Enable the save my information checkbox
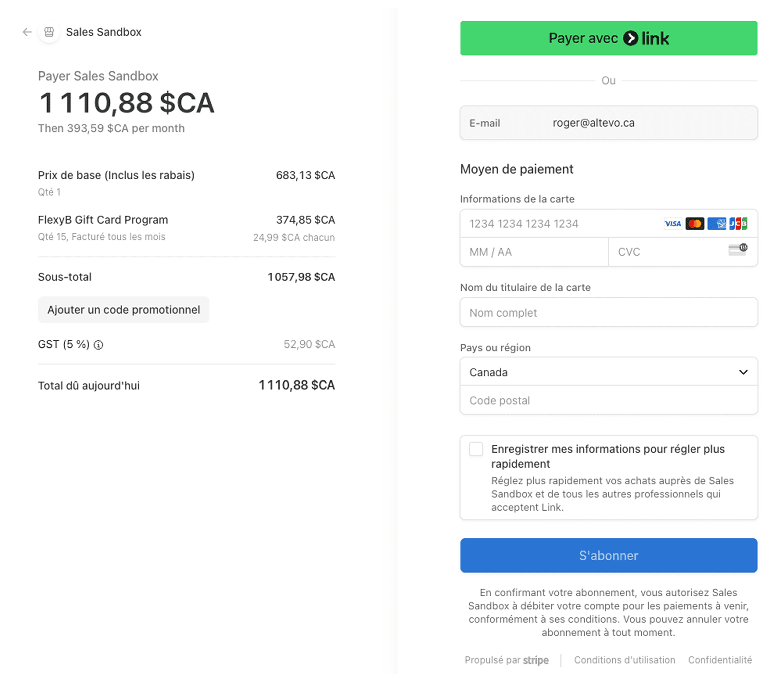The image size is (784, 682). 476,449
